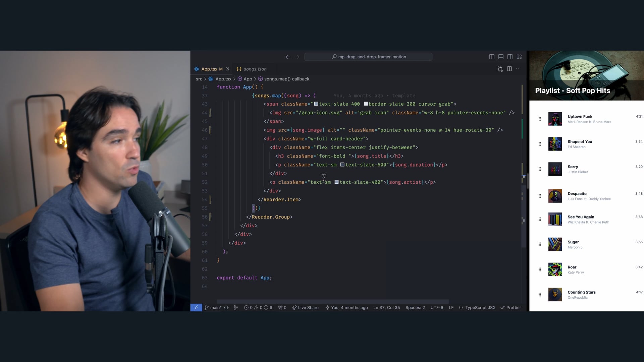Click TypeScript JSX language mode

[x=480, y=308]
